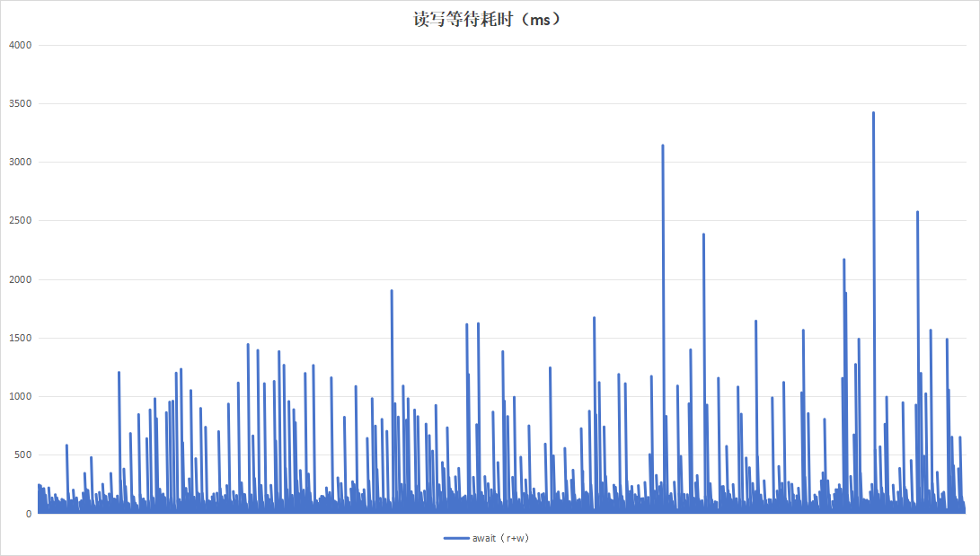
Task: Select the 1000 axis label
Action: [x=20, y=396]
